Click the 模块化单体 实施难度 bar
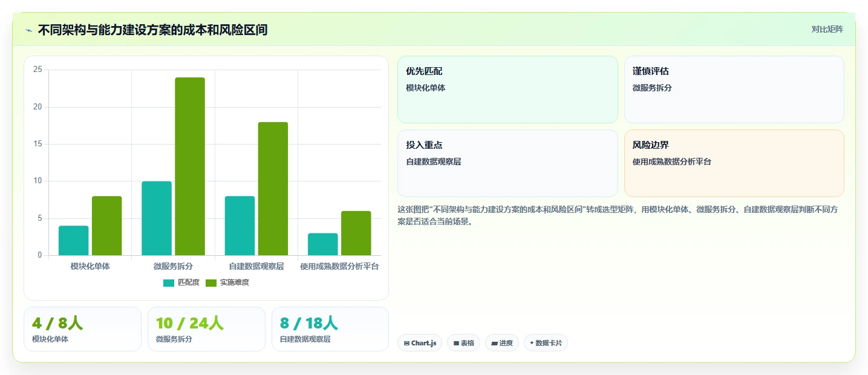868x375 pixels. click(107, 226)
